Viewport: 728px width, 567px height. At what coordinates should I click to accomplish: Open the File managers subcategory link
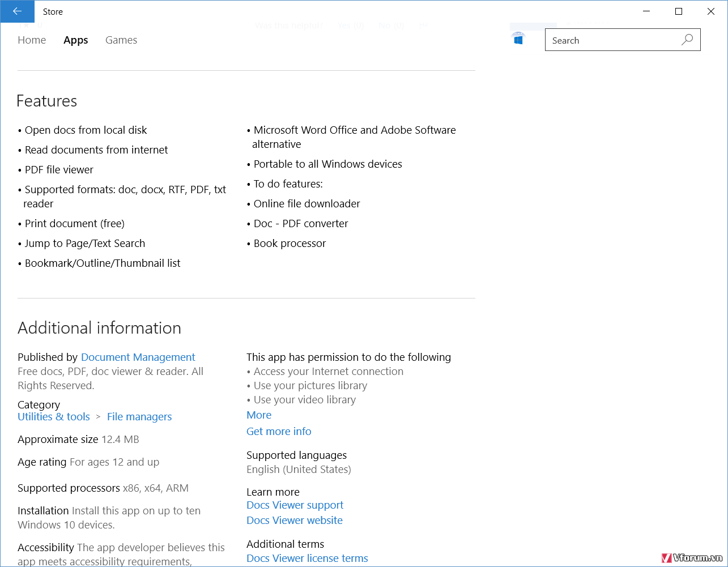[139, 417]
